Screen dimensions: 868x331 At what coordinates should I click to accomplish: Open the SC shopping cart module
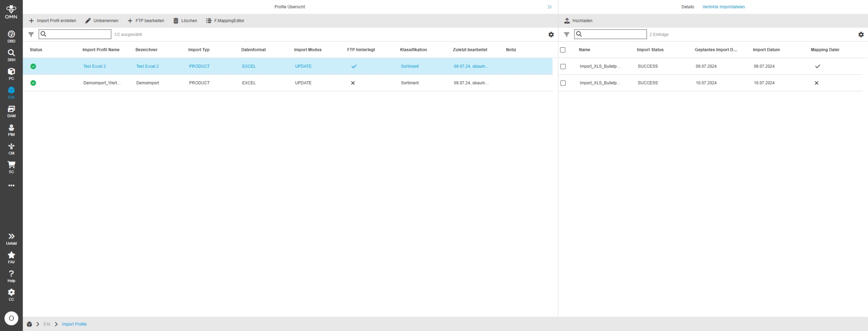click(11, 167)
